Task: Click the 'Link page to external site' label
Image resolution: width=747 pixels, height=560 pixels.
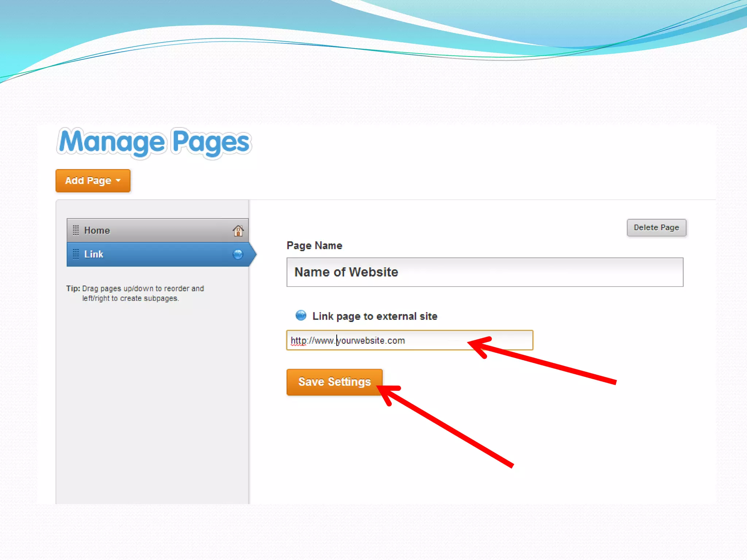Action: point(375,316)
